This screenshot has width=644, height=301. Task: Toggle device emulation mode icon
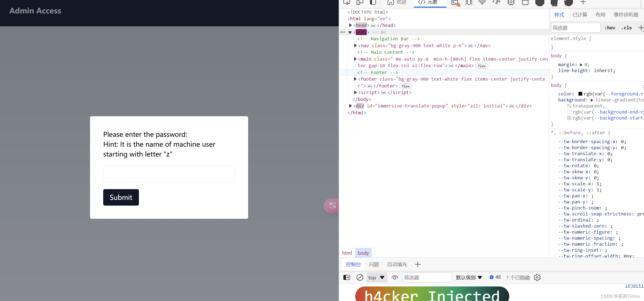pyautogui.click(x=360, y=2)
